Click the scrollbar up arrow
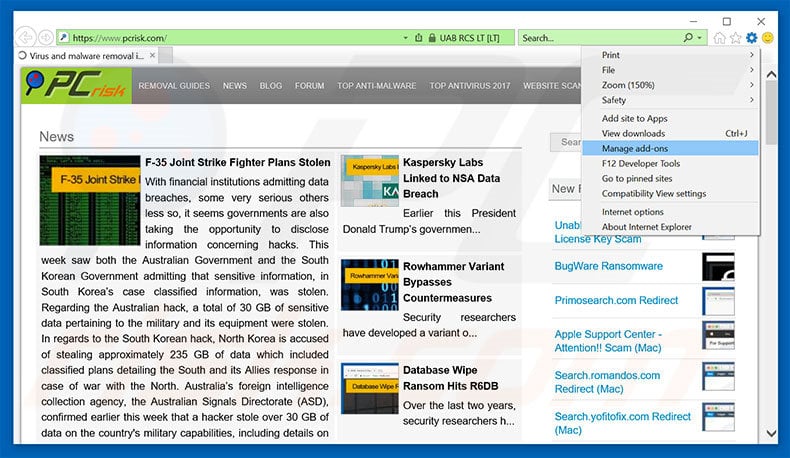Viewport: 790px width, 458px height. [x=771, y=74]
